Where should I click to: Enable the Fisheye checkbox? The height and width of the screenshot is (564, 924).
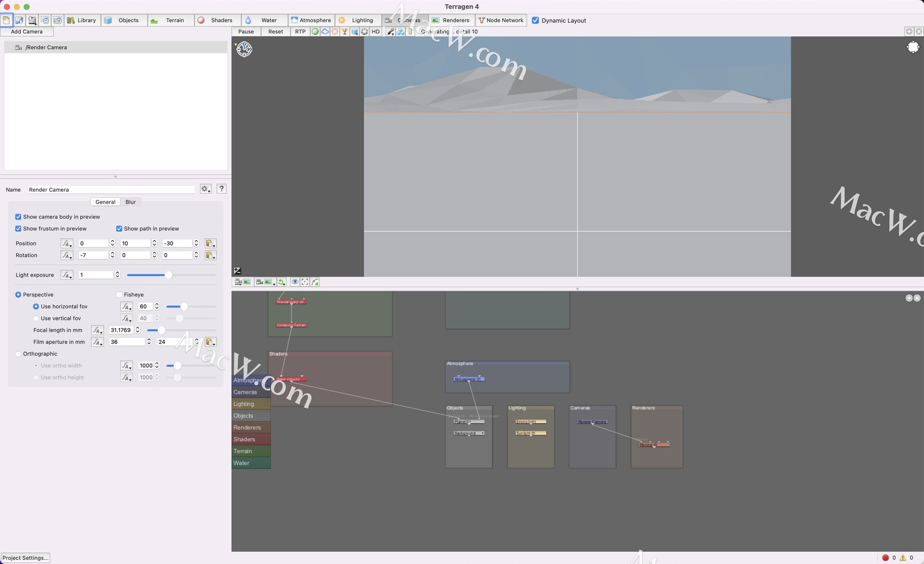pos(119,295)
